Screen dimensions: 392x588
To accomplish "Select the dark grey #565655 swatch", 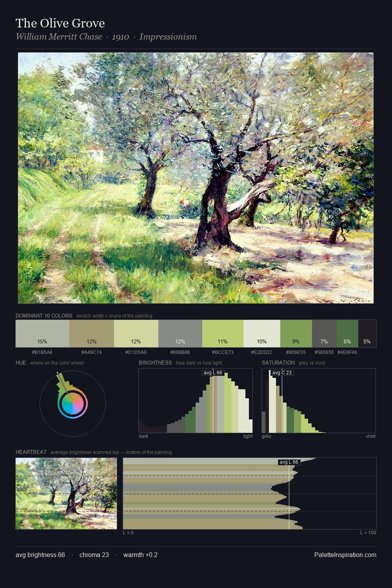I will point(324,334).
